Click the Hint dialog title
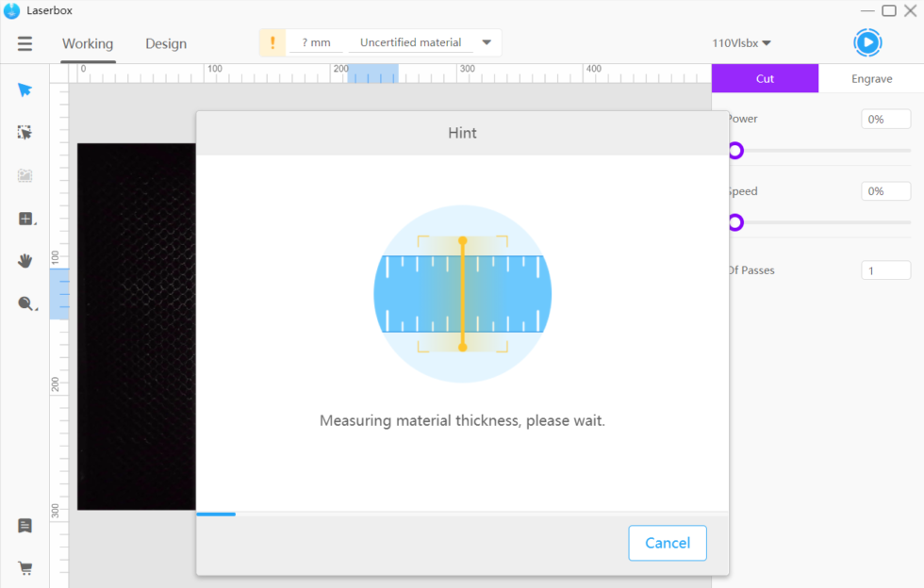The width and height of the screenshot is (924, 588). coord(462,133)
